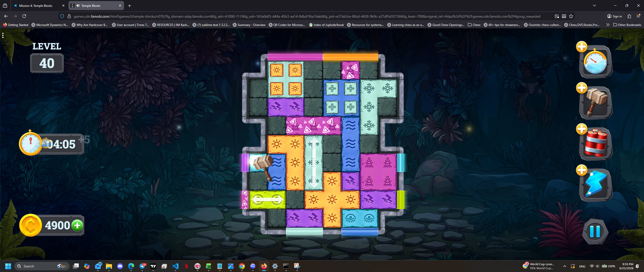Go back to the previous page

(6, 16)
